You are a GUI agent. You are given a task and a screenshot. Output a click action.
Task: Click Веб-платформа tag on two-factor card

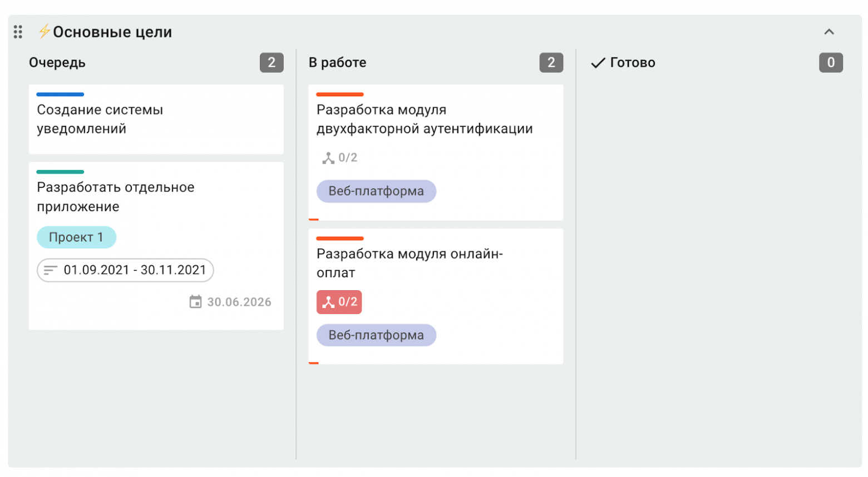(376, 191)
